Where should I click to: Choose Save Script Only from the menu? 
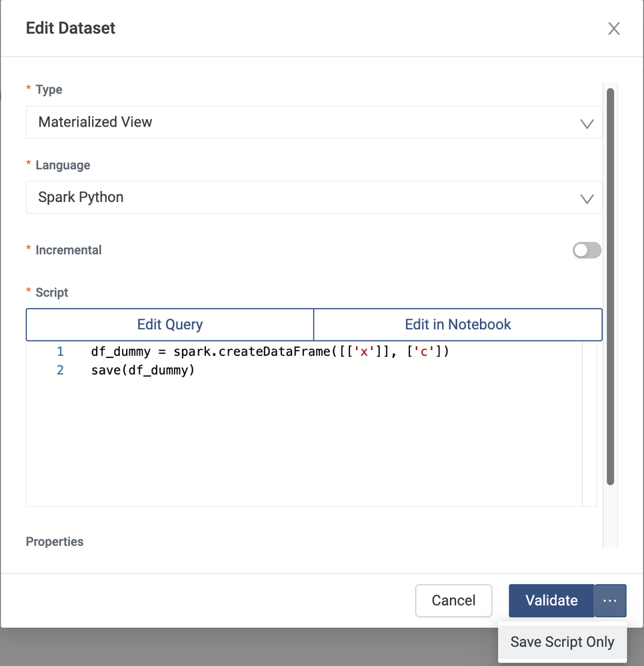pos(562,642)
